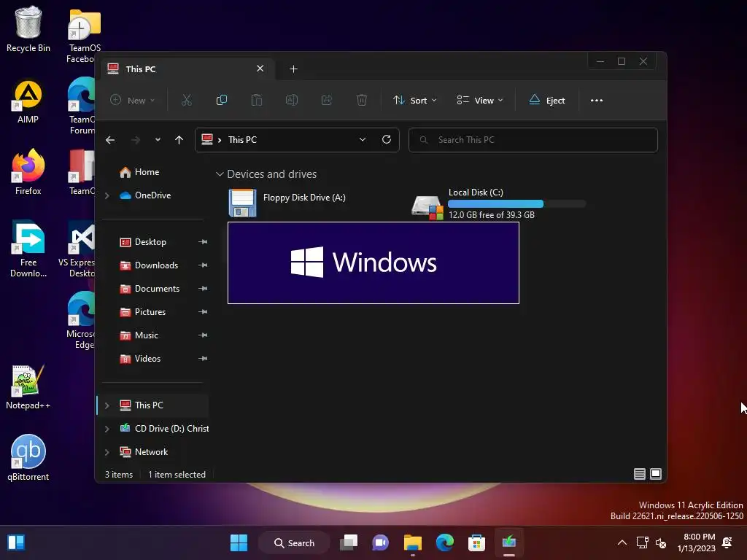Select Free Download Manager desktop shortcut

point(28,249)
